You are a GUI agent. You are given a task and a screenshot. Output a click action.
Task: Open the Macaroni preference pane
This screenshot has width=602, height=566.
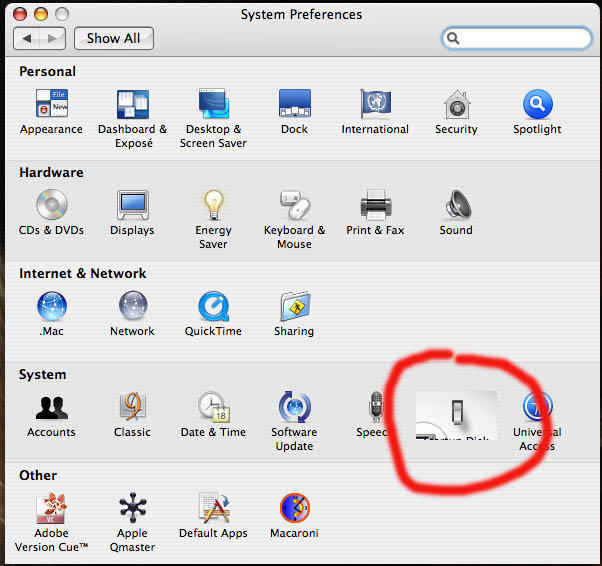pos(295,508)
